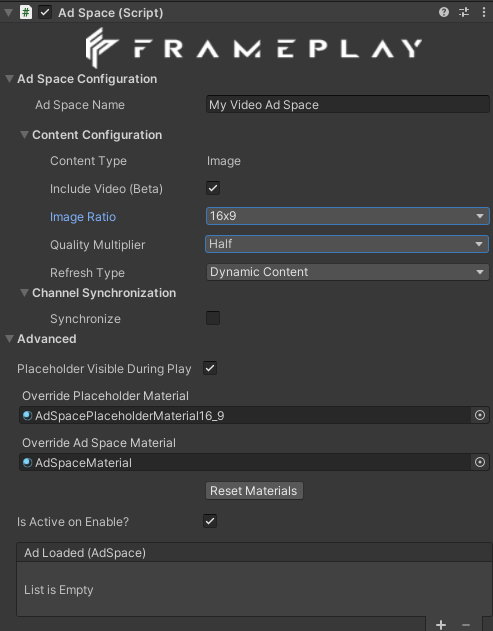Click the Ad Space Name label

click(x=80, y=105)
